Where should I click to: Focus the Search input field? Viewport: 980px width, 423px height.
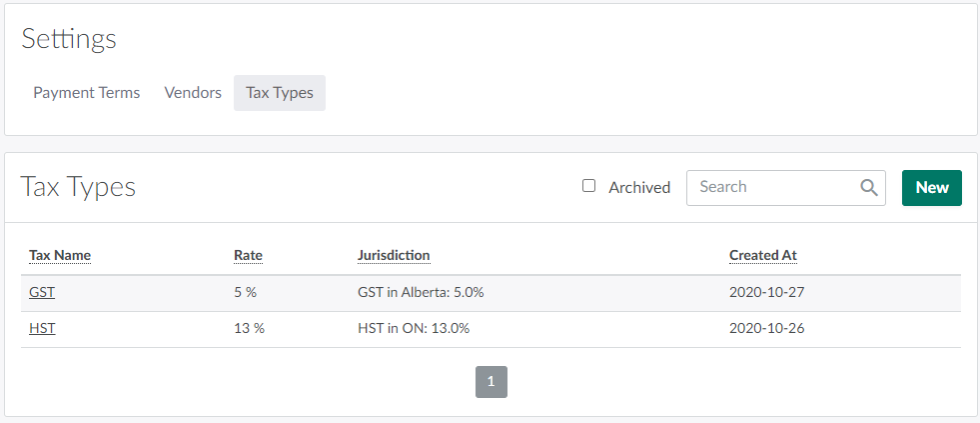[x=774, y=187]
